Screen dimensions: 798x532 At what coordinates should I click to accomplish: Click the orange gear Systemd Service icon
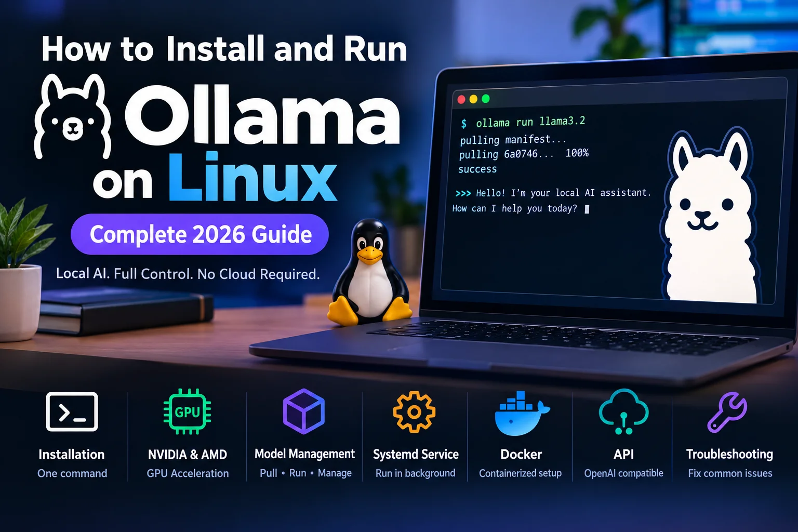coord(414,412)
